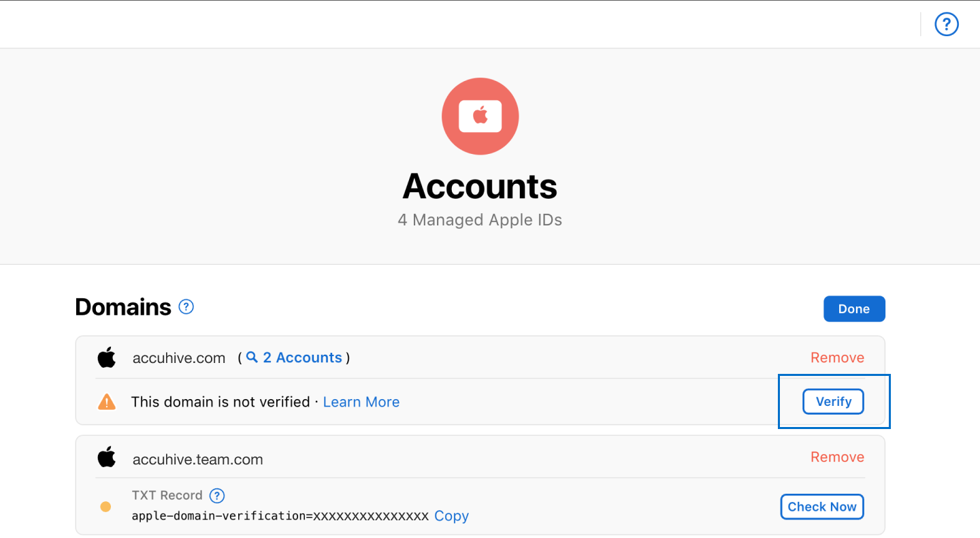Click the Apple logo beside accuhive.team.com
This screenshot has height=538, width=980.
click(106, 457)
